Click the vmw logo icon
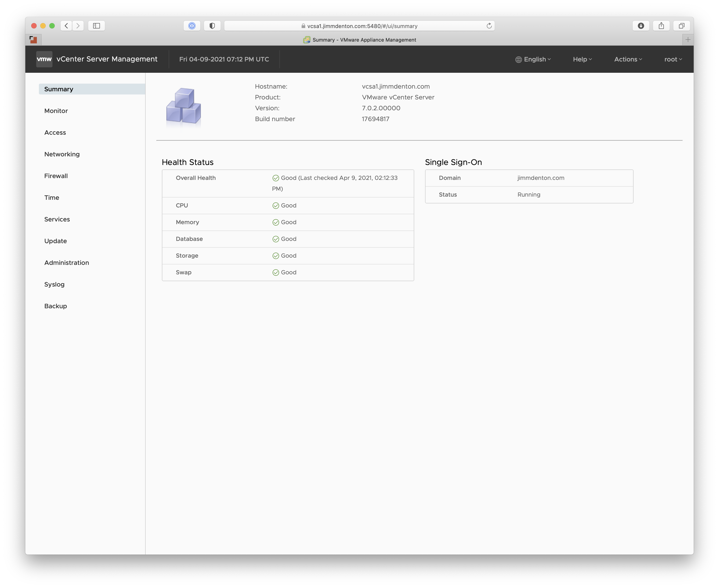This screenshot has height=588, width=719. coord(44,59)
